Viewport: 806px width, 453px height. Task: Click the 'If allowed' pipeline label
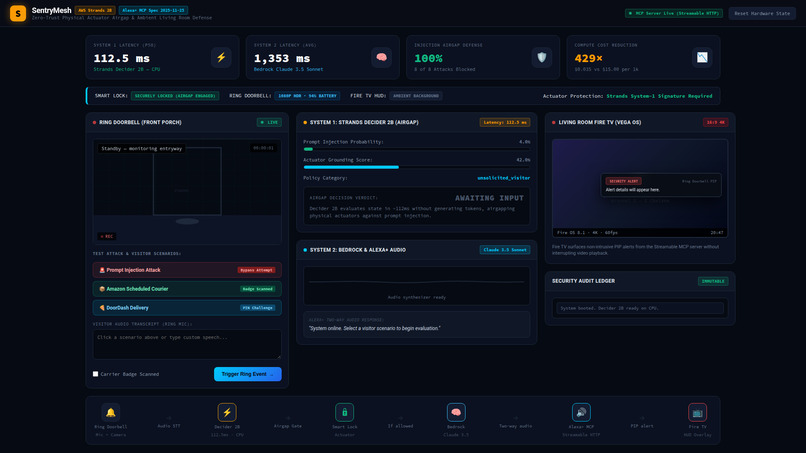pyautogui.click(x=400, y=426)
